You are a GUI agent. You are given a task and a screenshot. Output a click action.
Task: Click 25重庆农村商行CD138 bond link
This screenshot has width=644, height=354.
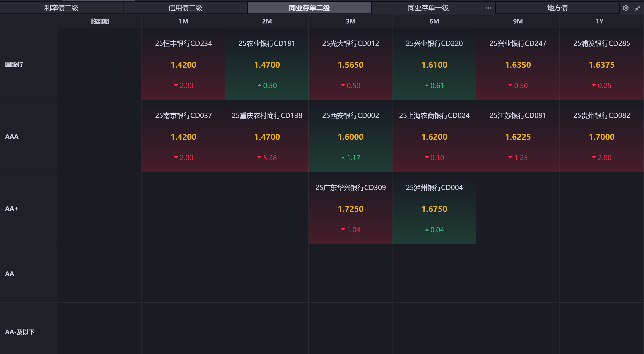coord(267,115)
